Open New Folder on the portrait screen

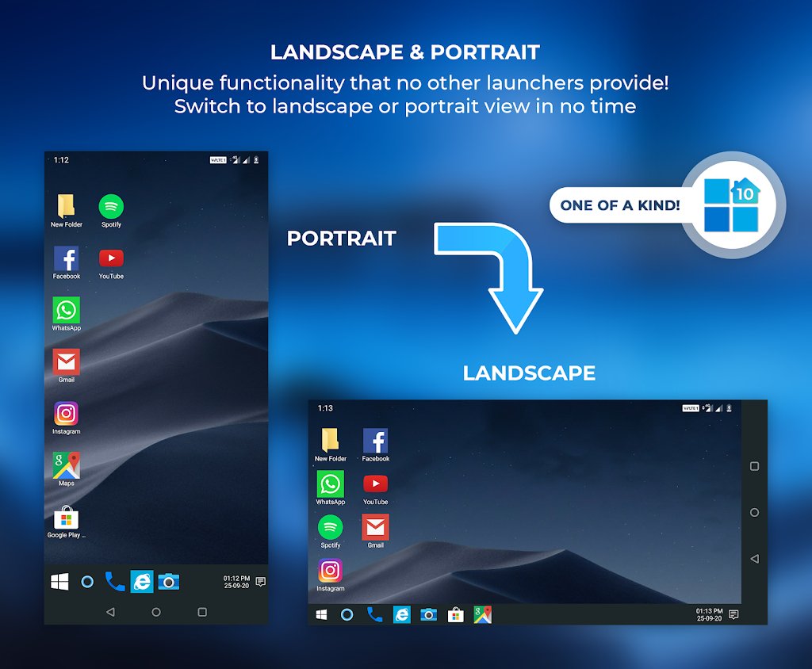pyautogui.click(x=67, y=208)
